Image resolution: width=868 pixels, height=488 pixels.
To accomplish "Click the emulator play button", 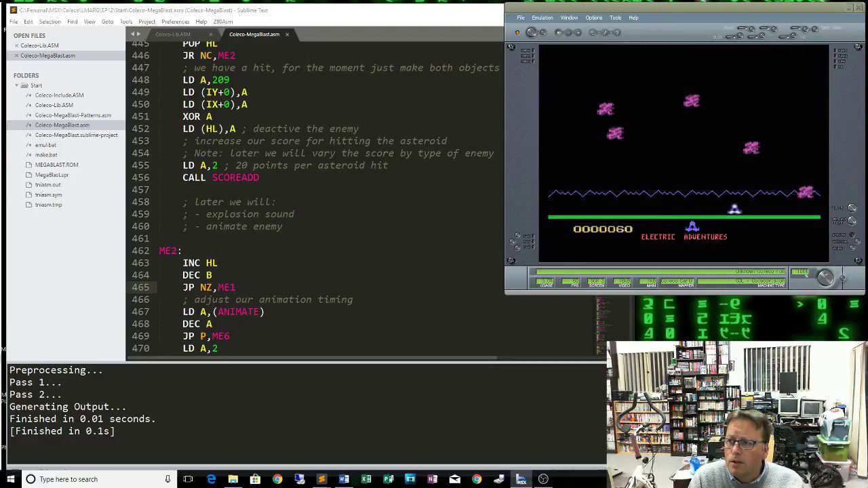I will click(558, 33).
